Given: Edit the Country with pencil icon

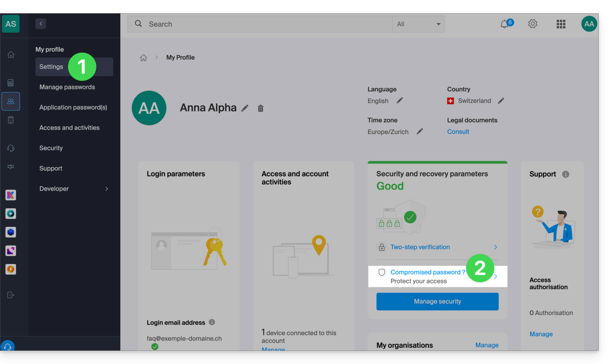Looking at the screenshot, I should coord(501,100).
